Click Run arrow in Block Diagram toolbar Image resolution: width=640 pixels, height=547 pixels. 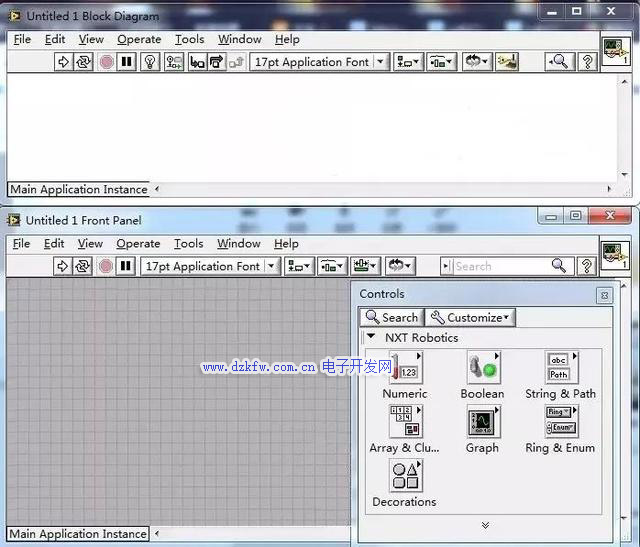click(x=63, y=62)
